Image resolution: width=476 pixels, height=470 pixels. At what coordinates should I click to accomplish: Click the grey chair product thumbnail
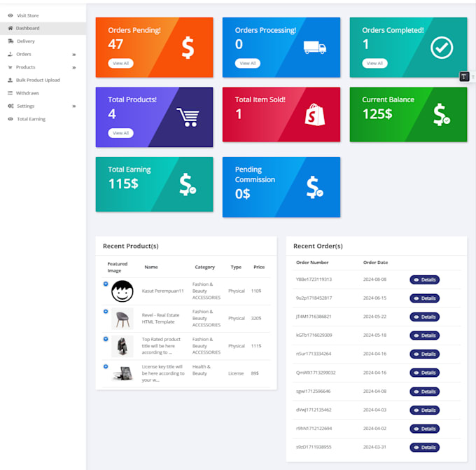pyautogui.click(x=122, y=319)
